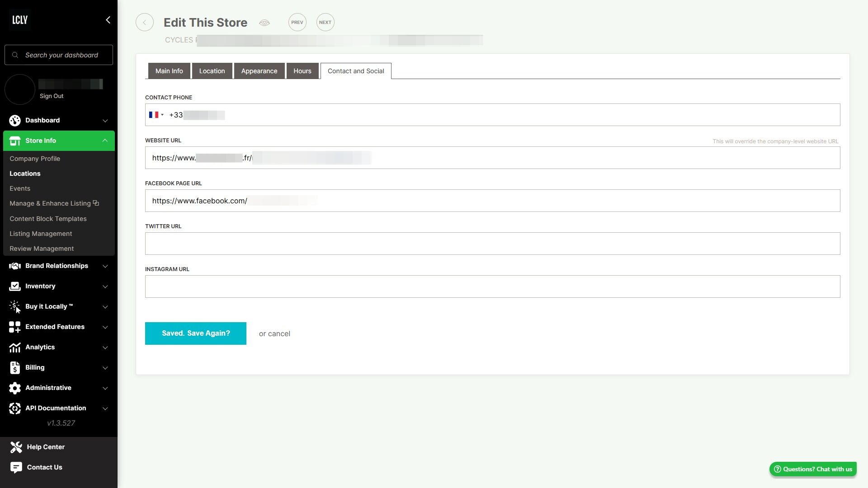Click the Contact Us chat icon
Viewport: 868px width, 488px height.
[x=16, y=467]
